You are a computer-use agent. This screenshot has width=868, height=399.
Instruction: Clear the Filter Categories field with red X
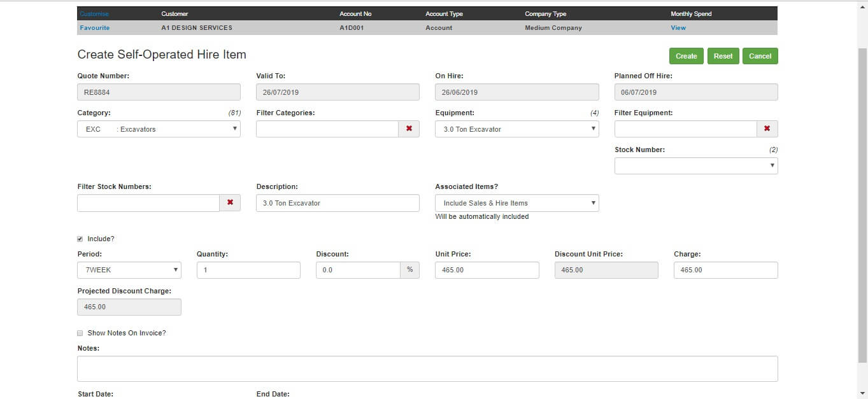click(x=409, y=129)
